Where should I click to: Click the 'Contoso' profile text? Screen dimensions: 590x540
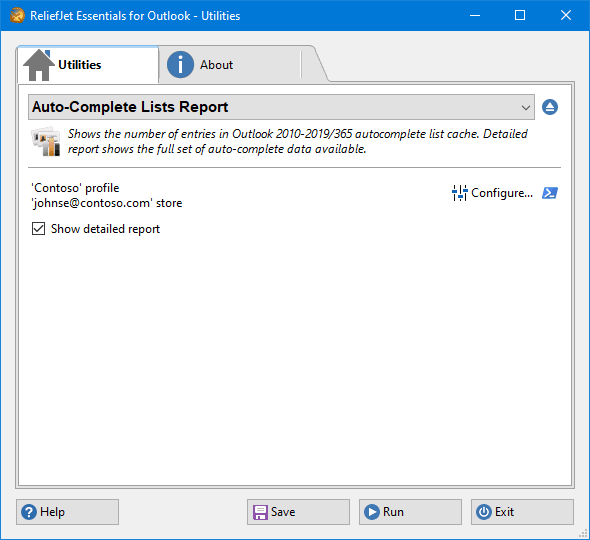coord(75,188)
